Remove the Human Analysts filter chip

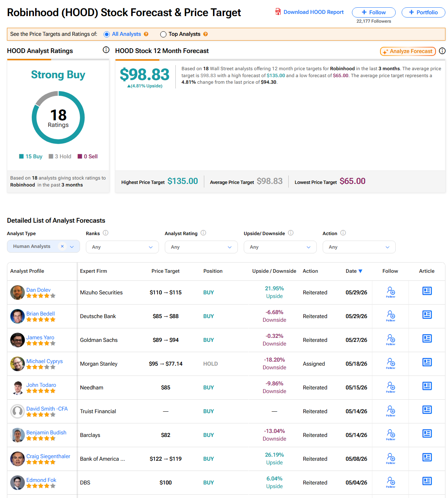[62, 246]
